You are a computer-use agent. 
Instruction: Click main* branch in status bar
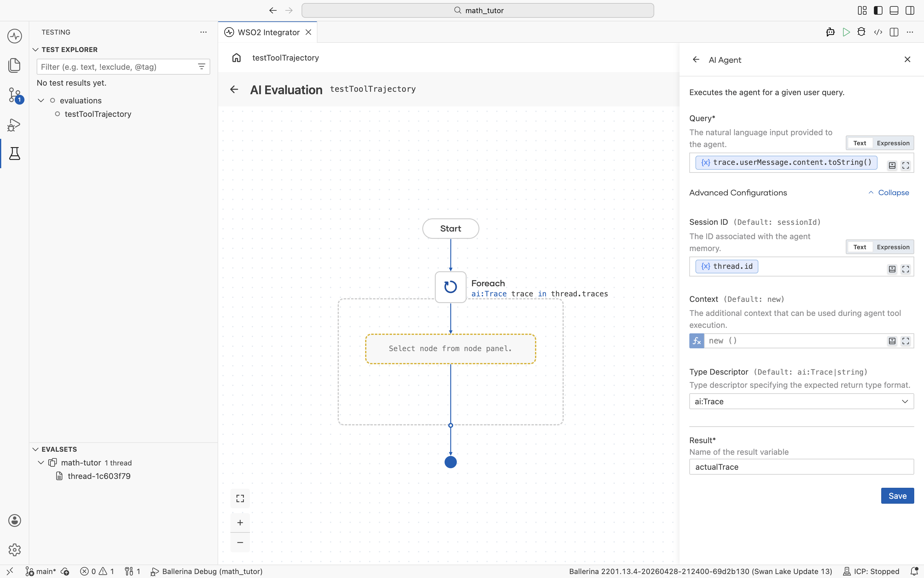click(x=41, y=571)
